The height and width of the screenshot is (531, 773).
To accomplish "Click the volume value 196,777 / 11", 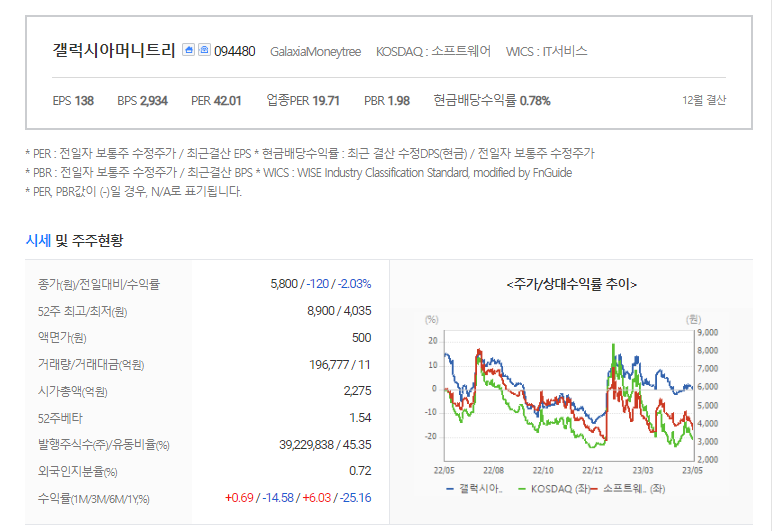I will (x=340, y=365).
